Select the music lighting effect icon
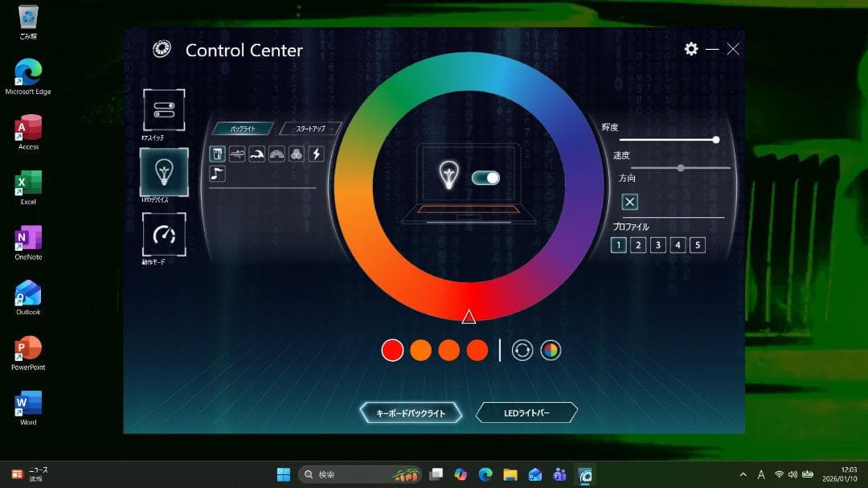 (x=217, y=173)
